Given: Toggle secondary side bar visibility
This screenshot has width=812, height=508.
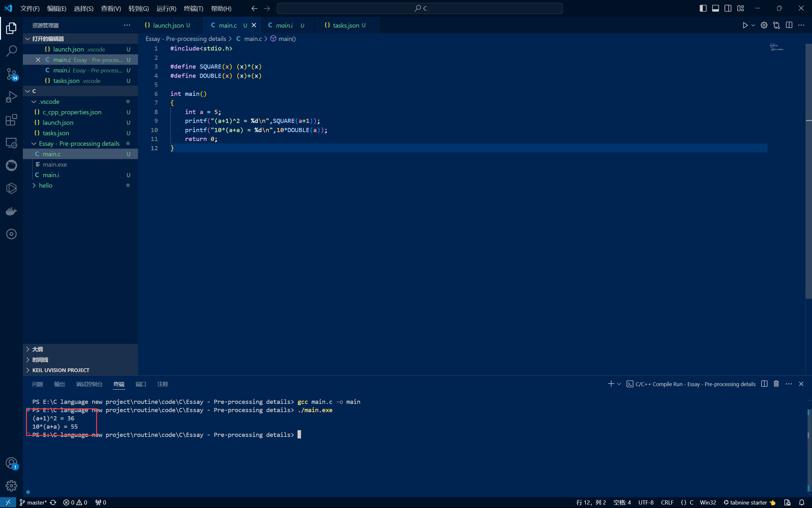Looking at the screenshot, I should (x=728, y=8).
